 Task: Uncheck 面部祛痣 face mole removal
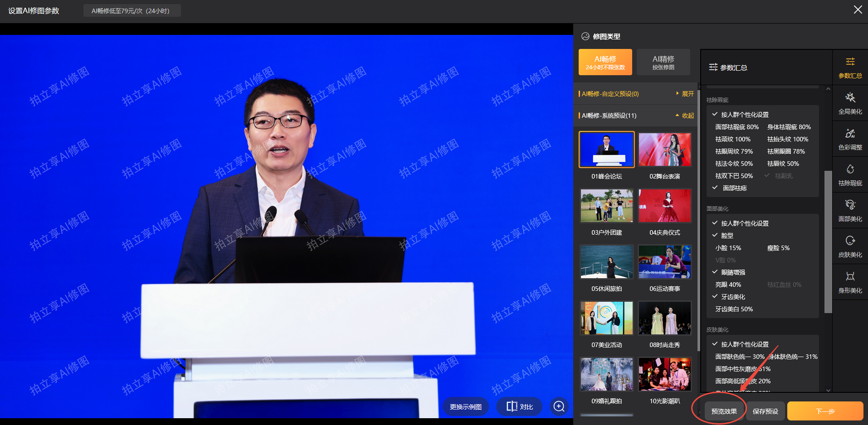(x=715, y=188)
